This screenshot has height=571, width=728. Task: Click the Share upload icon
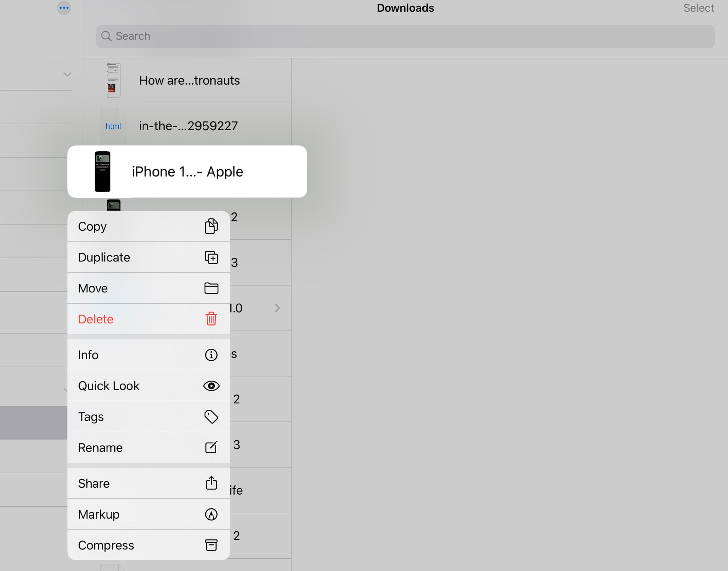pyautogui.click(x=211, y=483)
